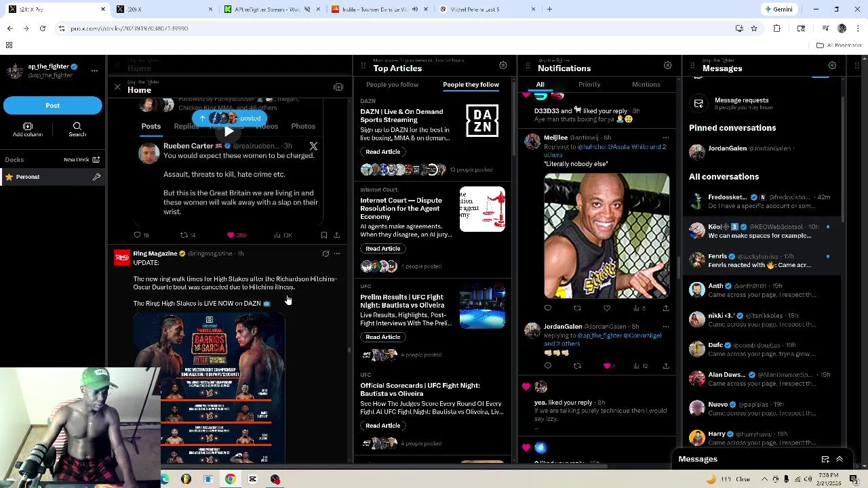868x488 pixels.
Task: Click the Home column layout icon
Action: pos(338,87)
